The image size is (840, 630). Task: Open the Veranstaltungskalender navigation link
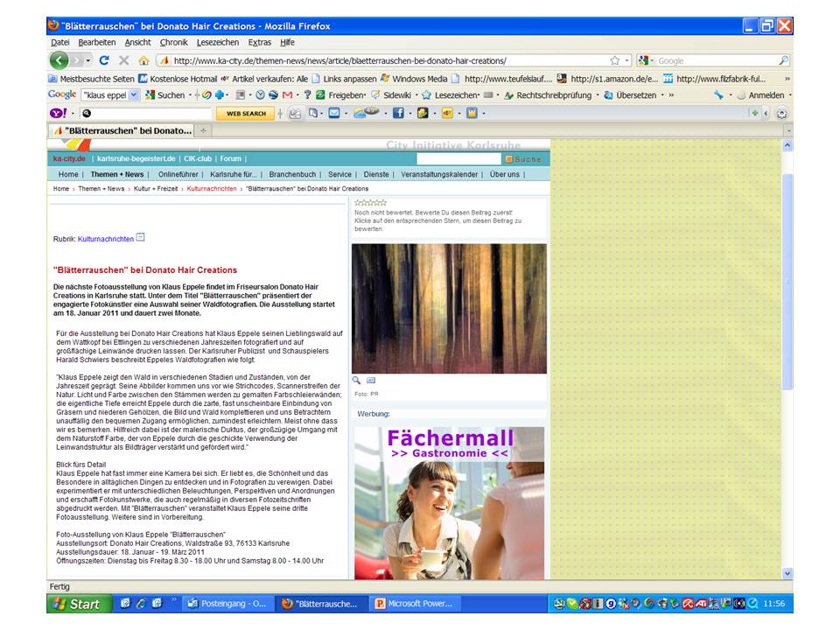439,174
